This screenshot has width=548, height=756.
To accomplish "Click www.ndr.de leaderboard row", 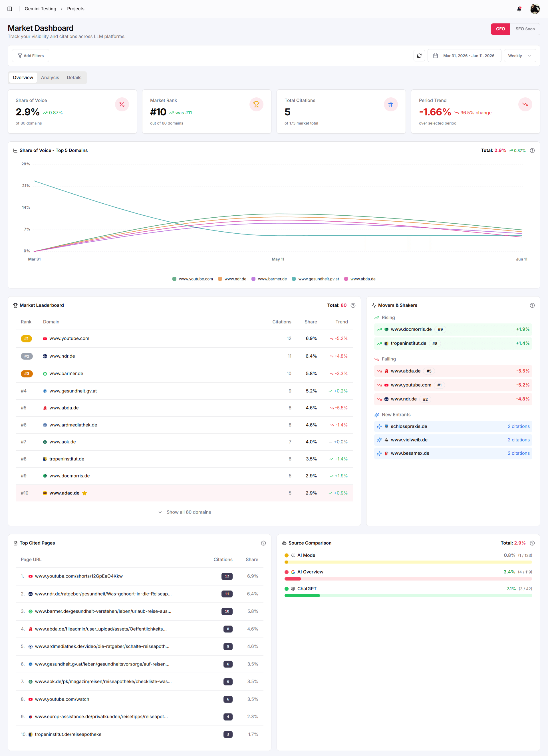I will (184, 356).
